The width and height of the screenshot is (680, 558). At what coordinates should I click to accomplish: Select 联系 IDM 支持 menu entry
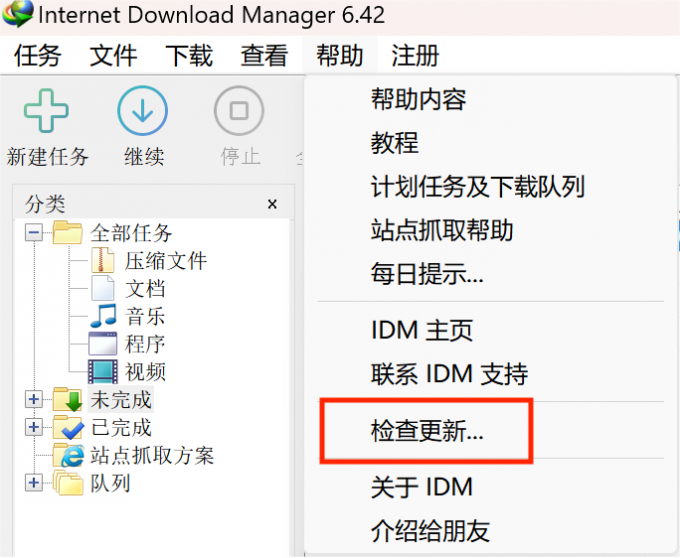click(448, 375)
